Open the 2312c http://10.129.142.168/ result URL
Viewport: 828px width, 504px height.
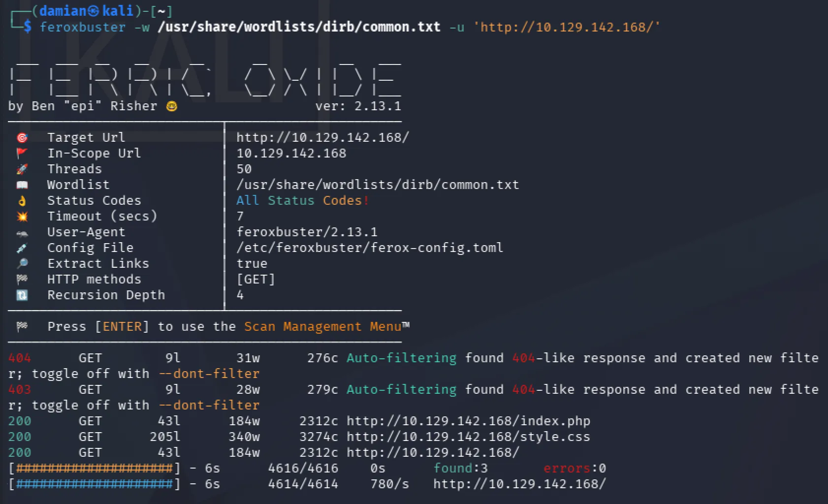click(433, 452)
